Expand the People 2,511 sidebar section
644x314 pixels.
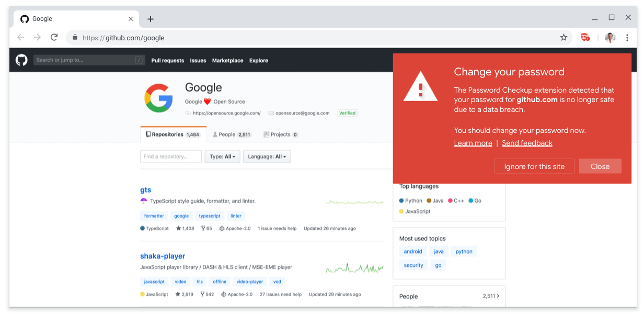[x=449, y=296]
